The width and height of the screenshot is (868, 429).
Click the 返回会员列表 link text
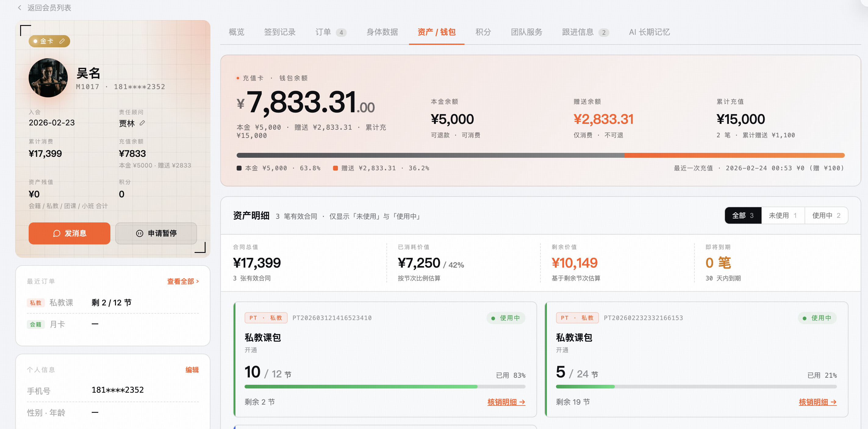49,8
